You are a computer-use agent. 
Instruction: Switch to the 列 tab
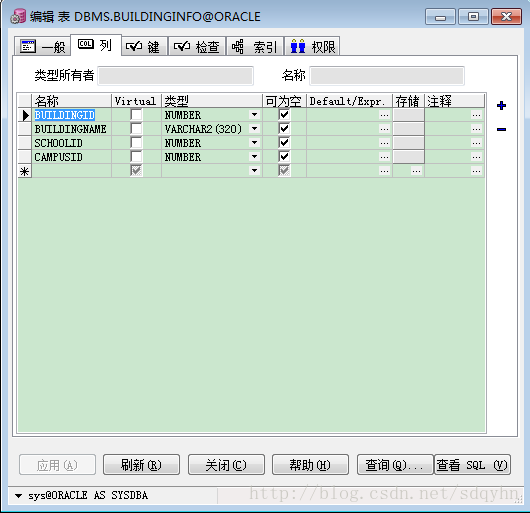point(96,45)
